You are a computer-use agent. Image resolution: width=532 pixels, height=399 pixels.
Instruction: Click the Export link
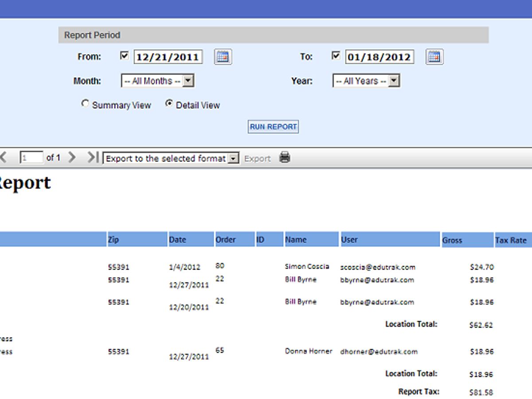click(258, 158)
